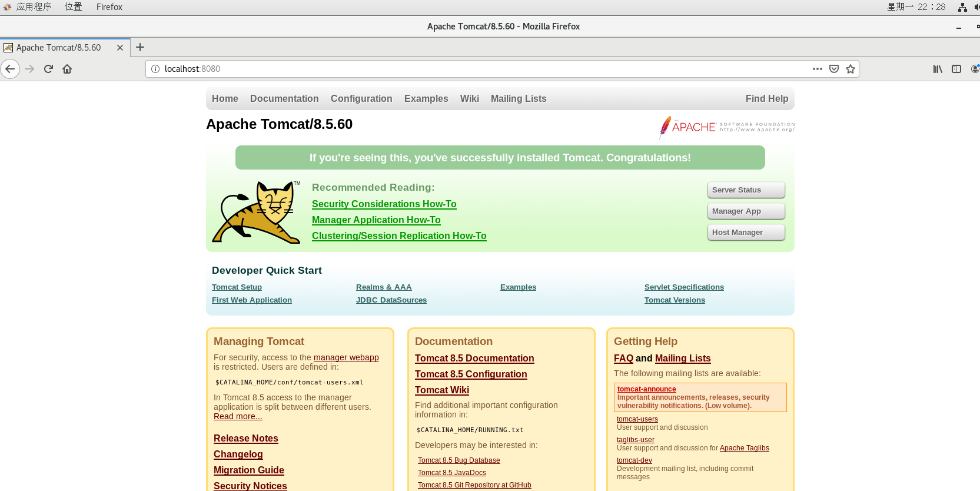Save page to Pocket
Image resolution: width=980 pixels, height=491 pixels.
(x=834, y=69)
